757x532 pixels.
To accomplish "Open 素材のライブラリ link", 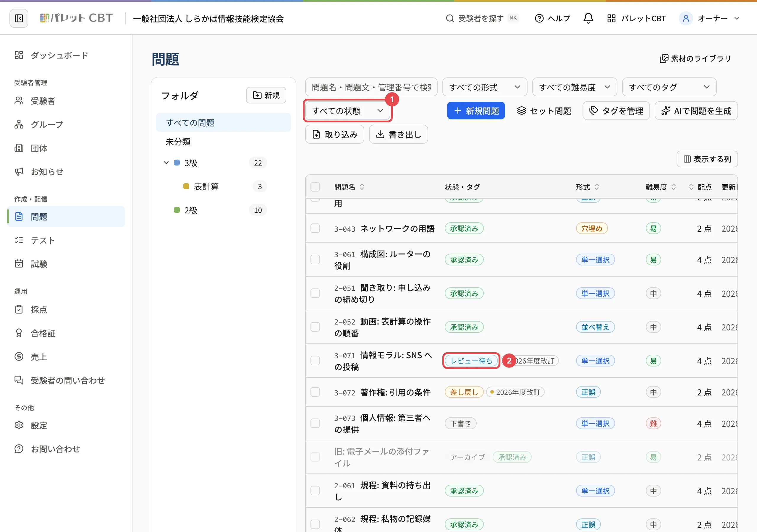I will 695,59.
